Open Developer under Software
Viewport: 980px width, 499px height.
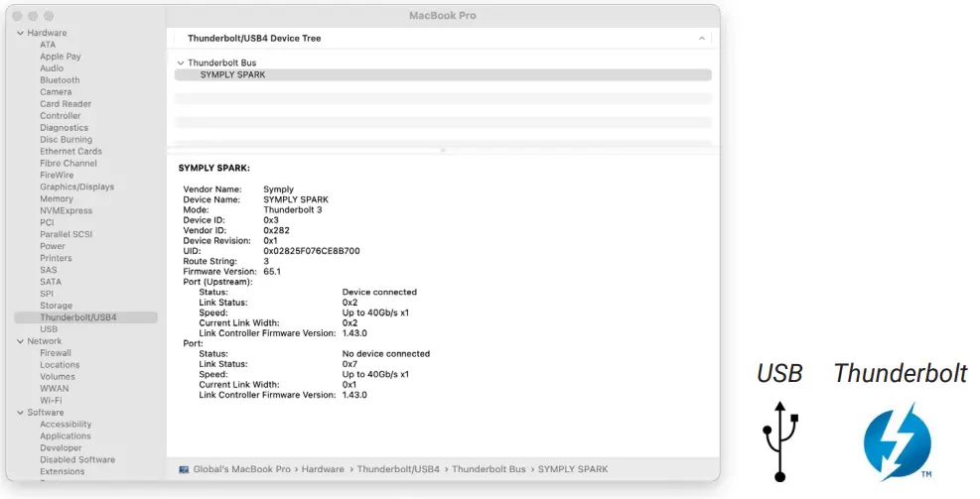pyautogui.click(x=61, y=448)
